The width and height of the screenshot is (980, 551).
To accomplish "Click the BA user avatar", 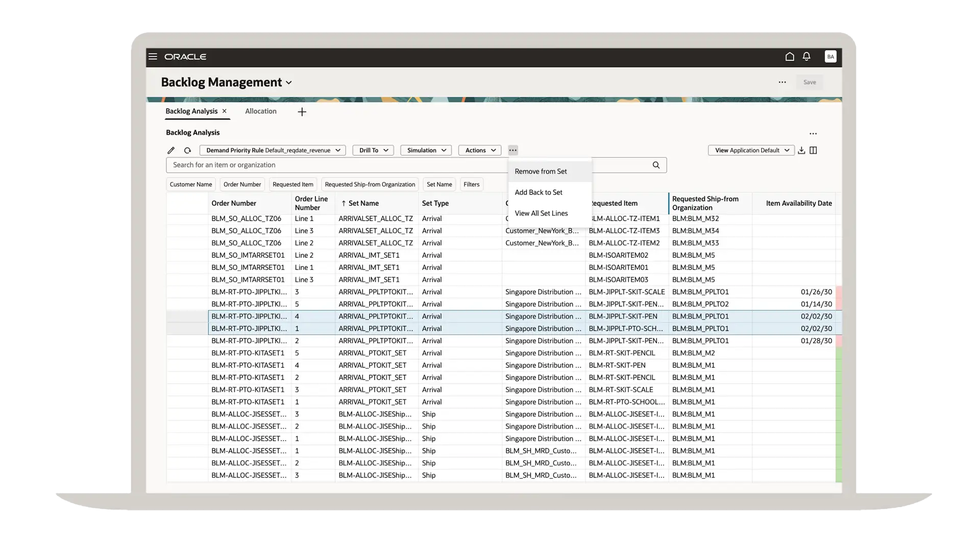I will click(830, 57).
